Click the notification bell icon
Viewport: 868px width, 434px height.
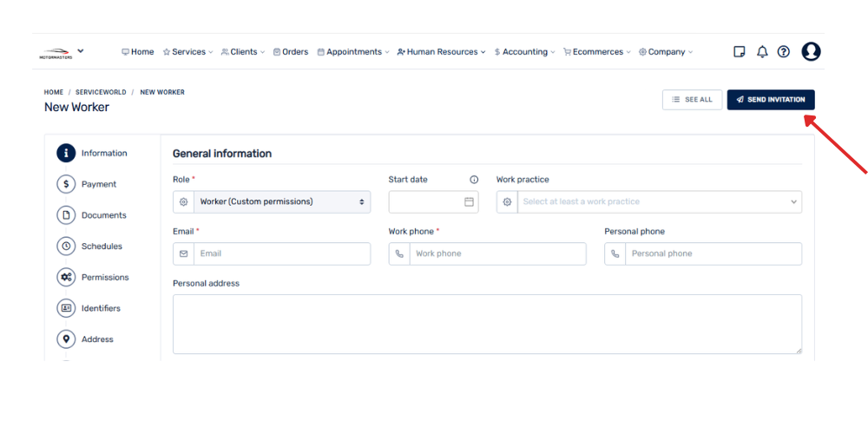[762, 52]
